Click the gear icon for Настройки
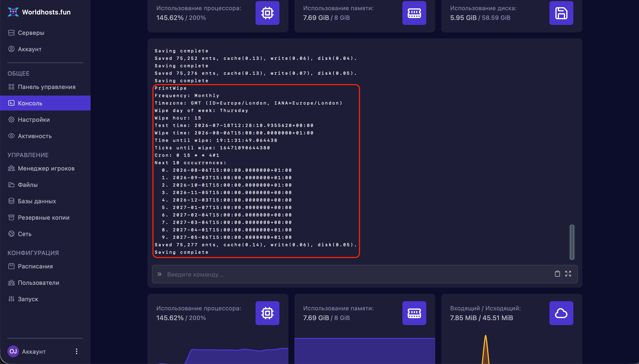Viewport: 639px width, 364px height. tap(11, 119)
